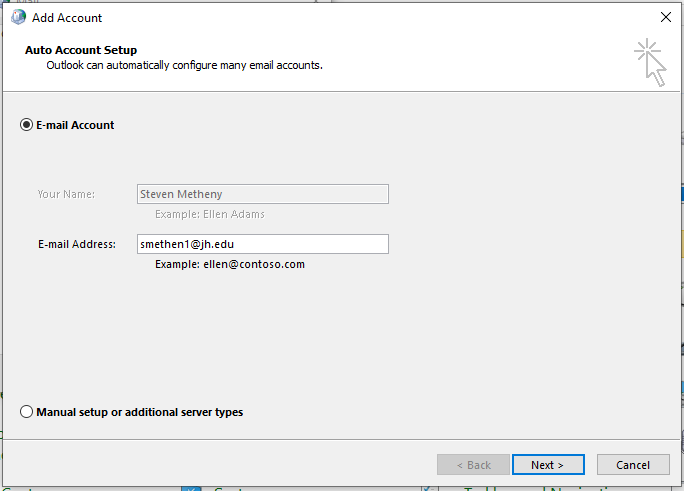684x491 pixels.
Task: Click the Add Account window title text
Action: coord(67,18)
